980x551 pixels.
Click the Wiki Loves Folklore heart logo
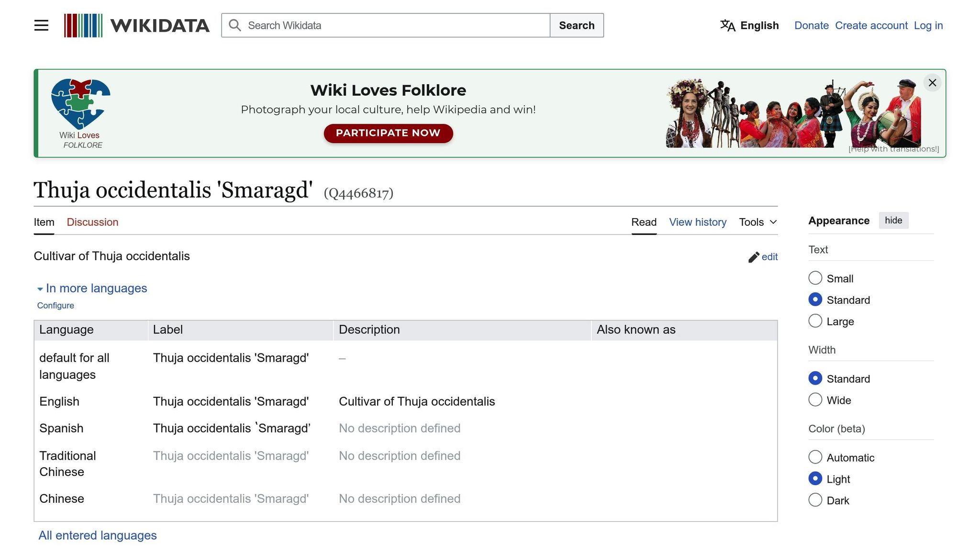point(80,104)
